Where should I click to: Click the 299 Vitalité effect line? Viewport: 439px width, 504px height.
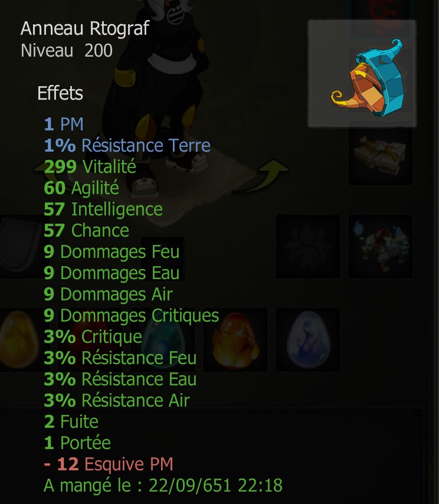[90, 166]
